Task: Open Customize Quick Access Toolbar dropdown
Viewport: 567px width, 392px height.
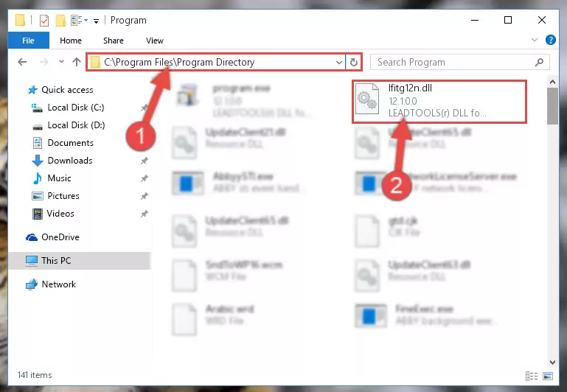Action: (96, 21)
